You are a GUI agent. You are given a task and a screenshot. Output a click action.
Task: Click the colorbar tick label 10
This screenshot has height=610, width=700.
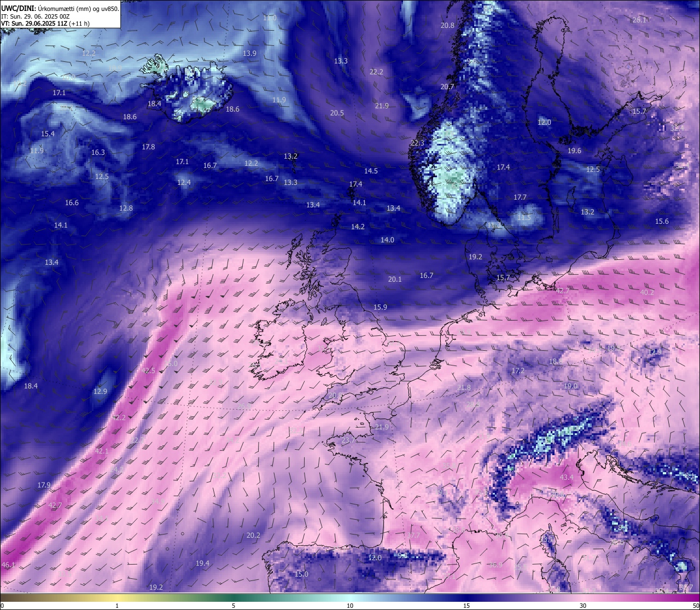point(350,606)
